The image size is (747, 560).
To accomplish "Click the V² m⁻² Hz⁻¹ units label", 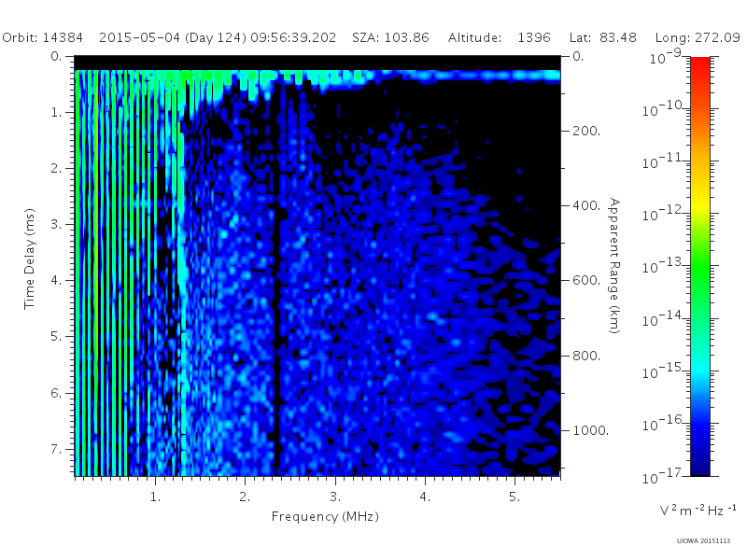I will [698, 510].
